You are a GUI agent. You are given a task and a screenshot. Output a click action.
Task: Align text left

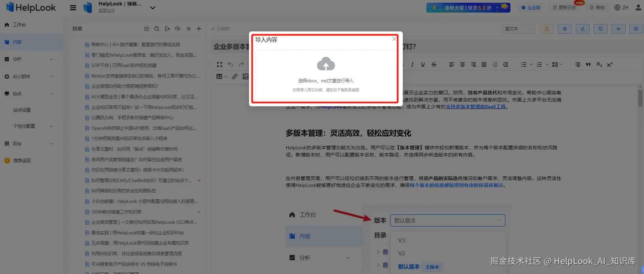(x=452, y=64)
